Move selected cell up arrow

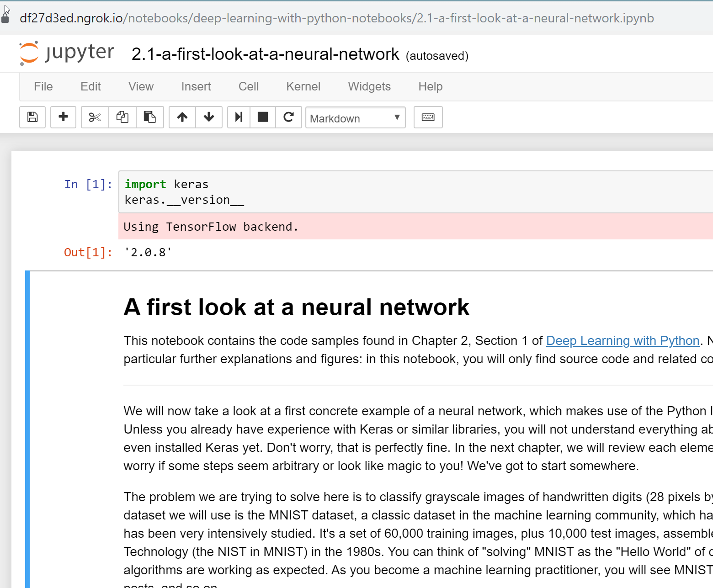point(182,117)
